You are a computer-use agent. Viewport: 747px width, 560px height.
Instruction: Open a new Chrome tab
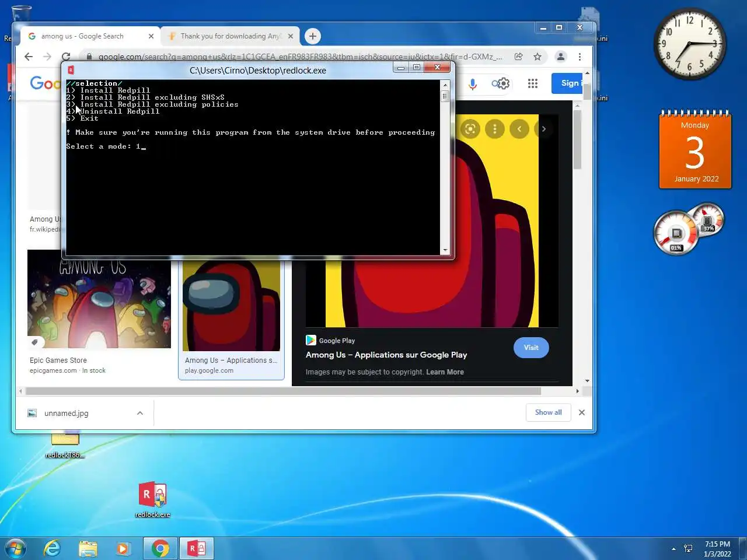pyautogui.click(x=313, y=36)
